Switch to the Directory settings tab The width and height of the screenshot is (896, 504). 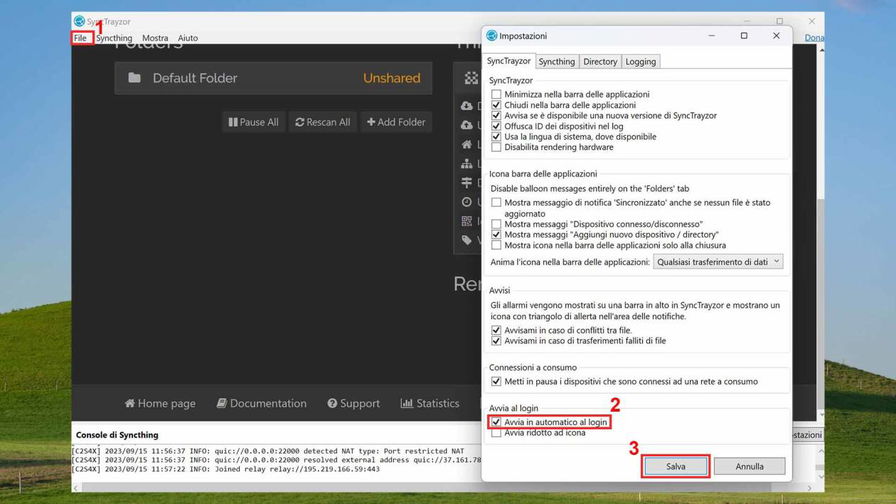[x=600, y=61]
